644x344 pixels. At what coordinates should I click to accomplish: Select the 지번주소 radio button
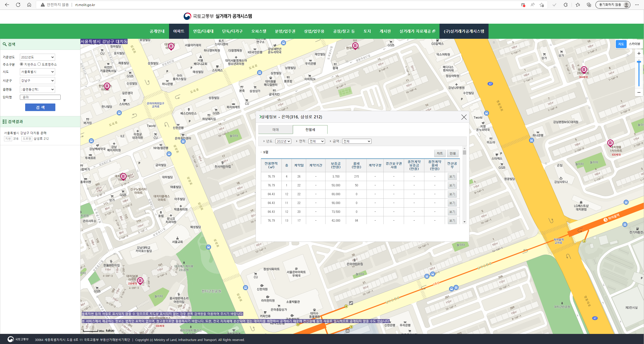pos(22,64)
